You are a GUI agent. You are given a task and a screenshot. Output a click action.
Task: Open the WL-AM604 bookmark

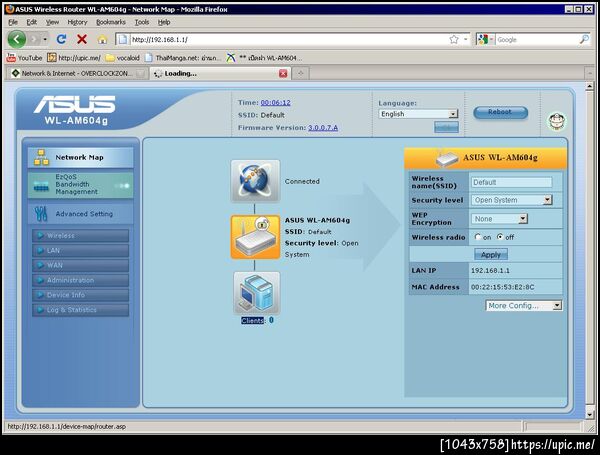click(264, 58)
